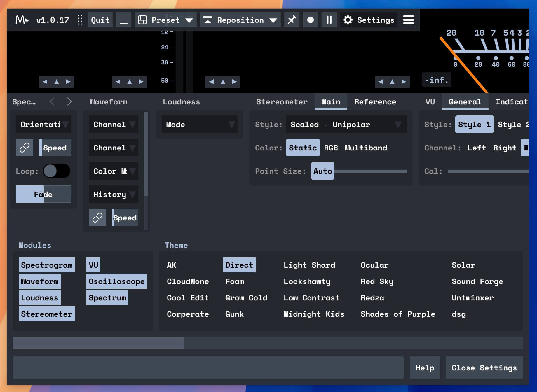Click the Help button
Viewport: 537px width, 392px height.
(x=425, y=368)
